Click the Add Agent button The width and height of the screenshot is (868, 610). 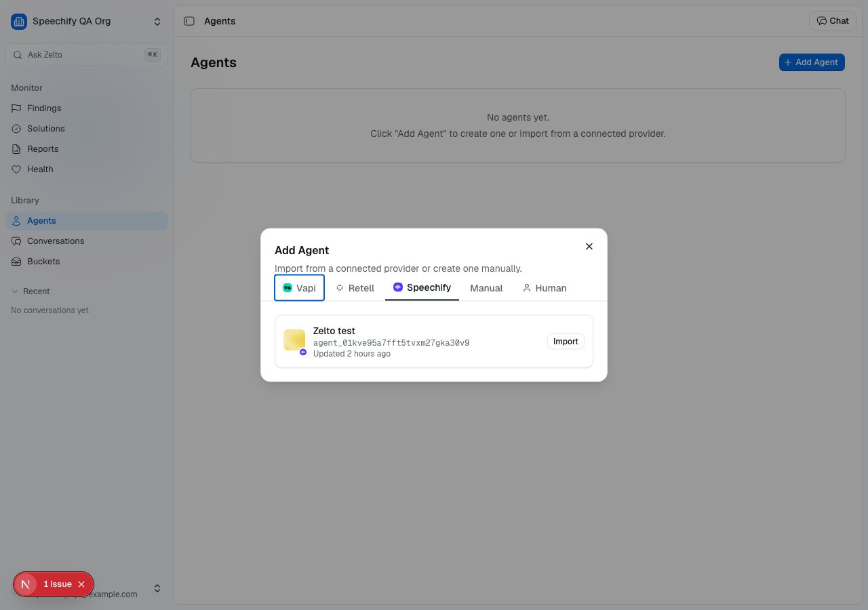[812, 62]
